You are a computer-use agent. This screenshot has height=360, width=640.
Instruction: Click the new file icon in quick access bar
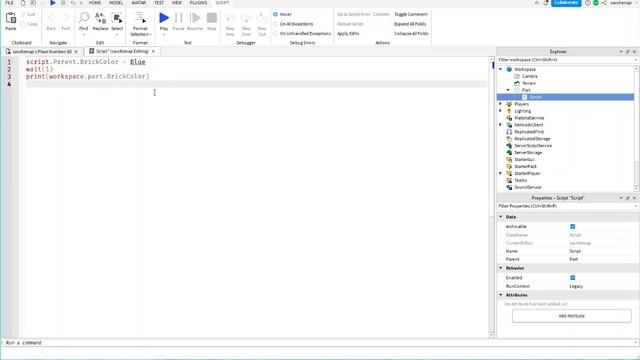pyautogui.click(x=23, y=3)
